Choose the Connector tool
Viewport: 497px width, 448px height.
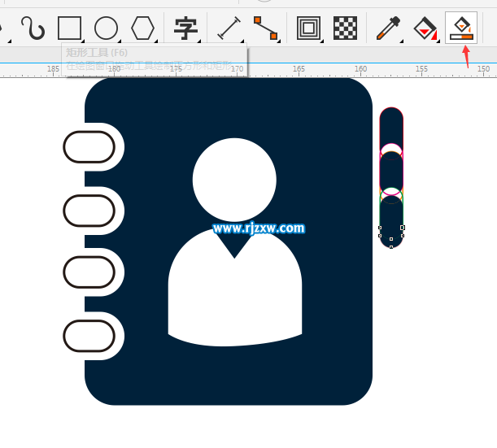tap(265, 28)
